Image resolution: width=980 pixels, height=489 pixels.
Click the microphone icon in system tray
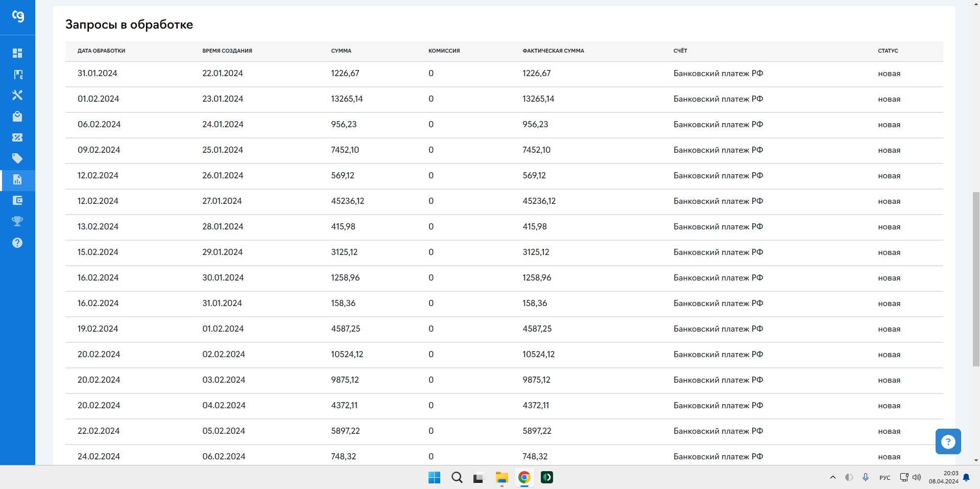[x=866, y=477]
